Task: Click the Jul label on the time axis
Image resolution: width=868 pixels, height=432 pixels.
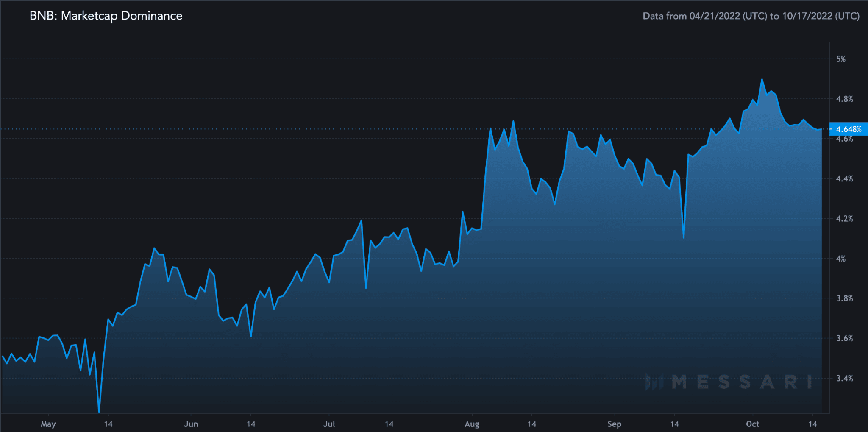Action: (x=329, y=424)
